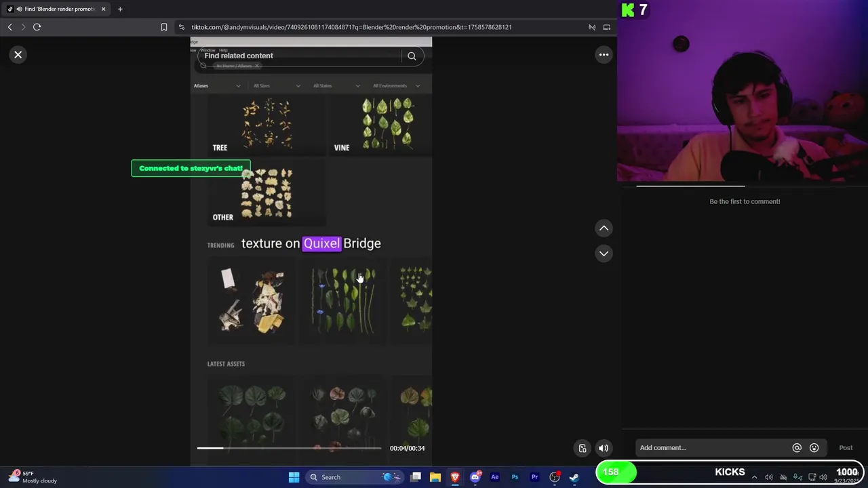Insert a mention with the @ icon
The width and height of the screenshot is (868, 488).
click(x=797, y=448)
